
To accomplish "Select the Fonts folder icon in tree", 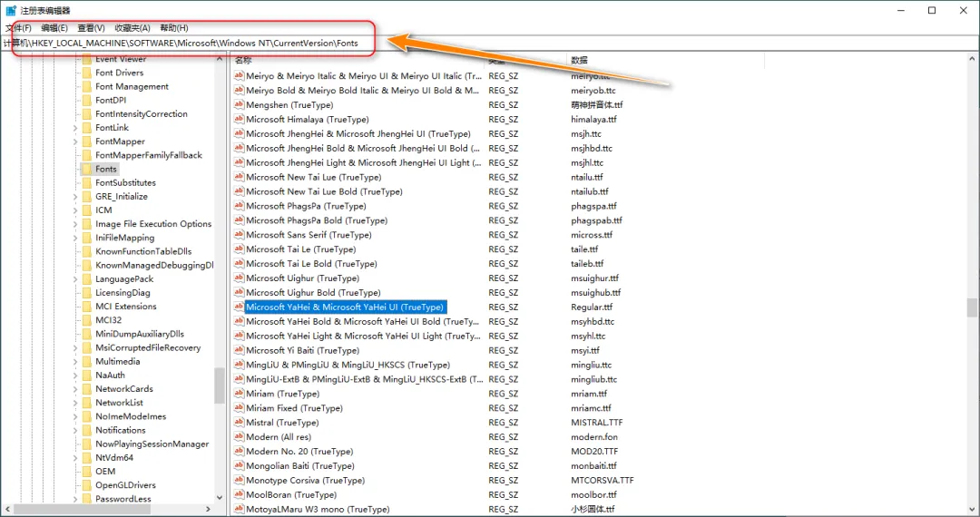I will coord(87,170).
